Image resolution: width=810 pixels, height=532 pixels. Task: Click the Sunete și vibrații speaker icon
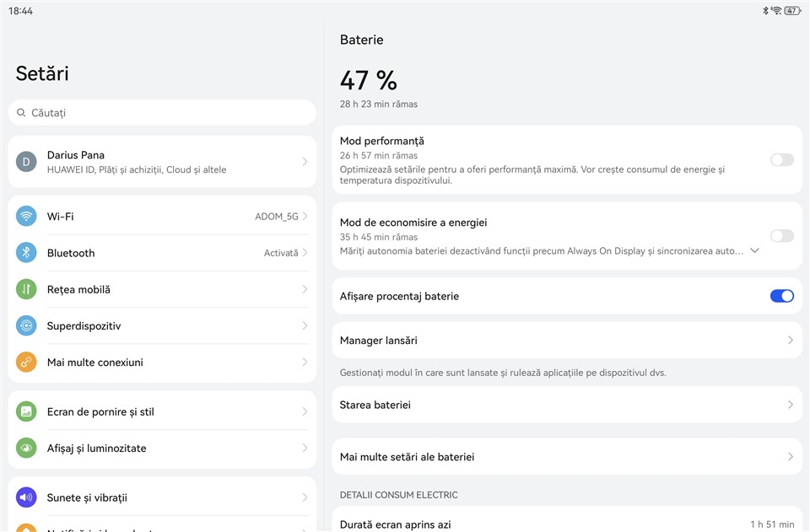click(26, 497)
